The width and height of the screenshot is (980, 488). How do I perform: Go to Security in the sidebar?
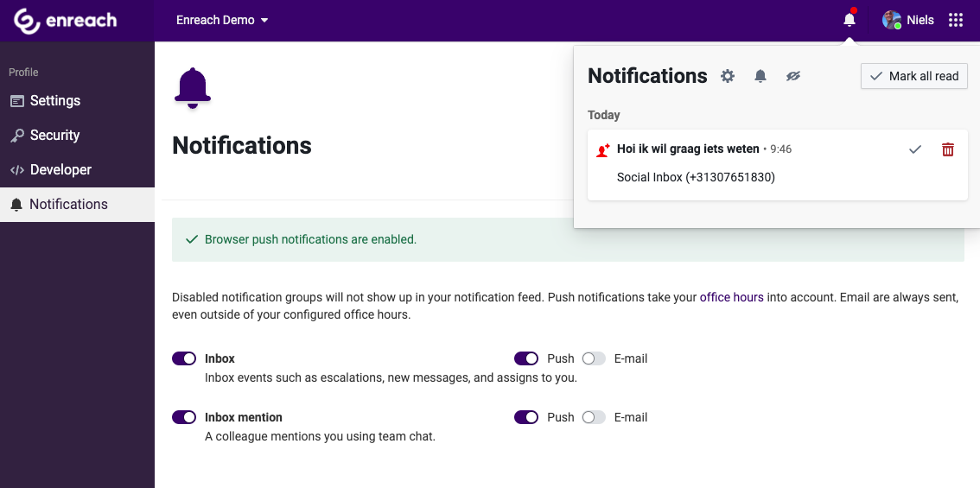pos(54,135)
